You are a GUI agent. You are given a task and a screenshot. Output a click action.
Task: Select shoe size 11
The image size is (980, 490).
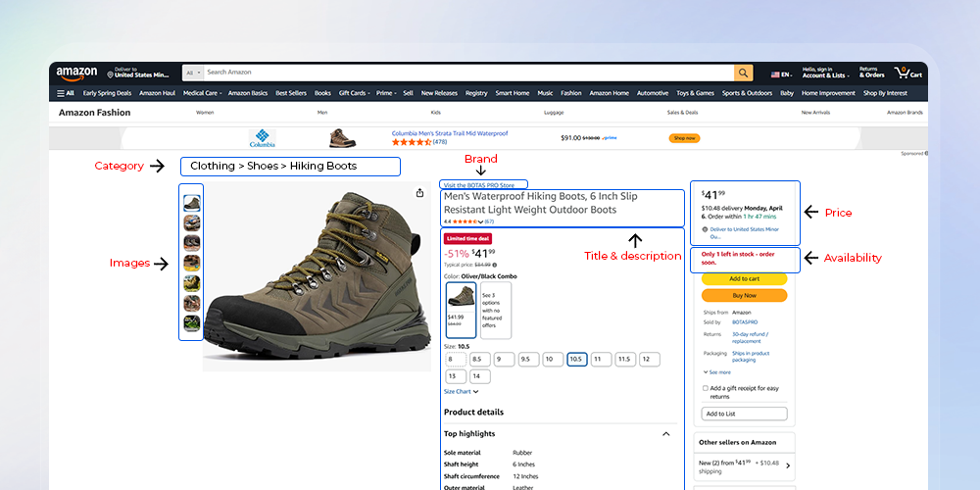pyautogui.click(x=601, y=360)
